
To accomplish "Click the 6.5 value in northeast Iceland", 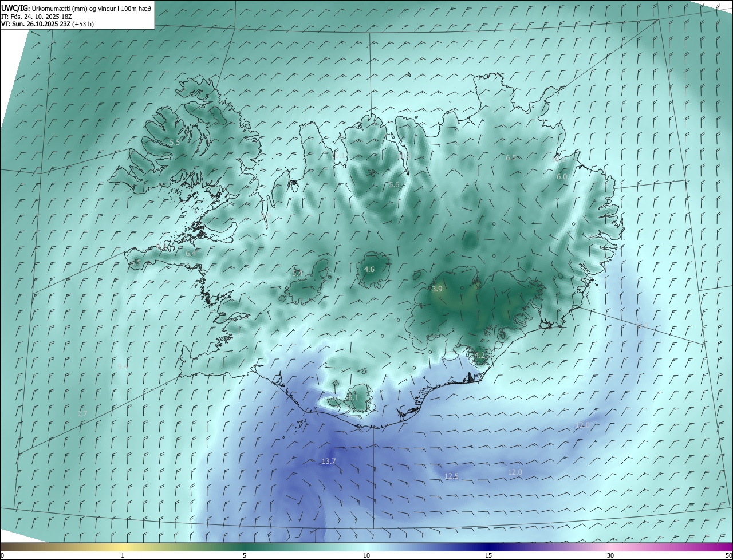I will 511,158.
